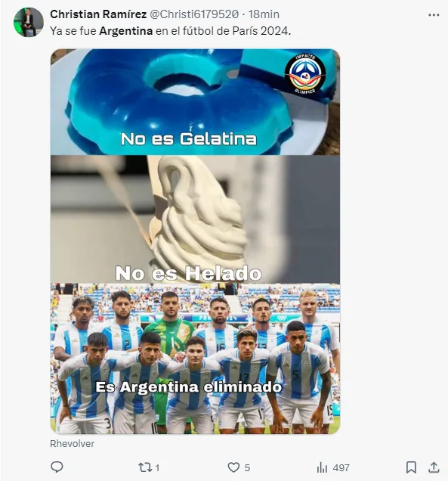The image size is (448, 481).
Task: Open the ice cream 'No es Helado' panel
Action: coord(195,219)
